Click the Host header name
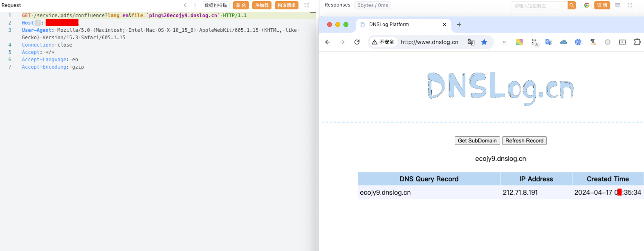The image size is (644, 251). pyautogui.click(x=28, y=23)
